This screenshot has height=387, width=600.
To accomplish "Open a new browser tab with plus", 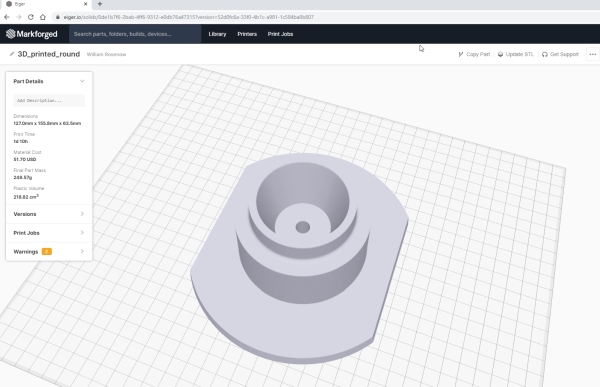I will coord(100,4).
